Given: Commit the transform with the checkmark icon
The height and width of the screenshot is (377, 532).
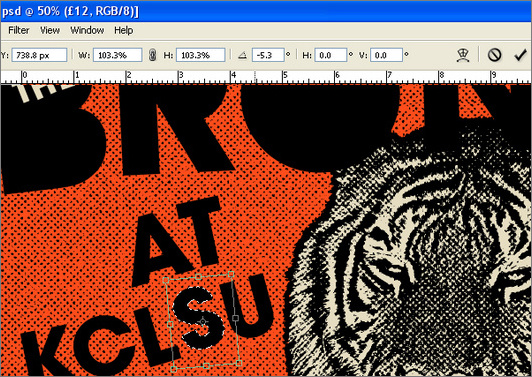Looking at the screenshot, I should 520,55.
